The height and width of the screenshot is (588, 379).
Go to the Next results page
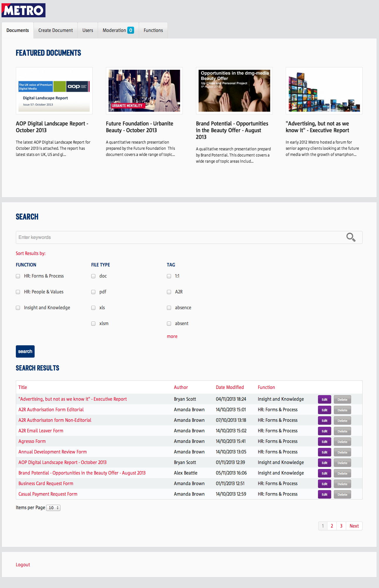click(x=354, y=526)
